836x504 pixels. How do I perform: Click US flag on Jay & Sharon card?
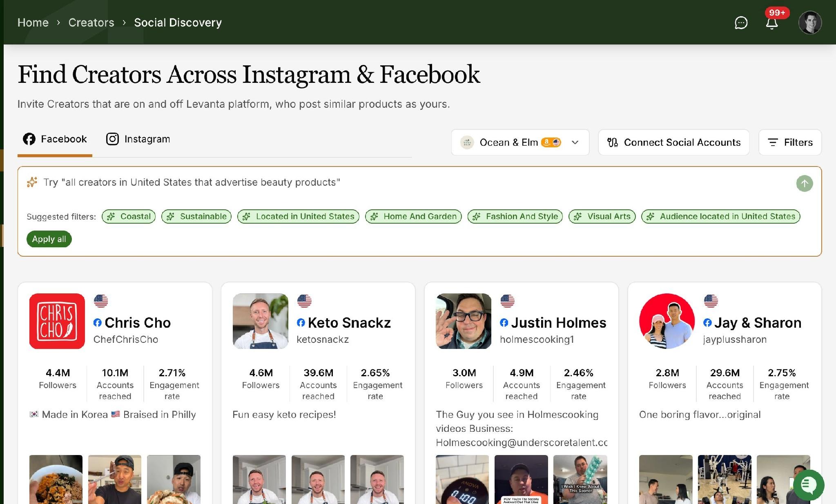(711, 301)
